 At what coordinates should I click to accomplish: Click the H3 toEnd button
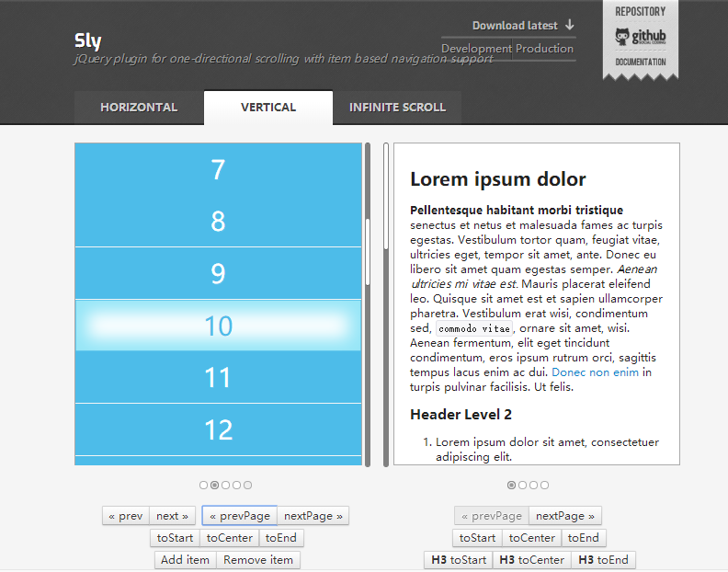click(x=603, y=559)
